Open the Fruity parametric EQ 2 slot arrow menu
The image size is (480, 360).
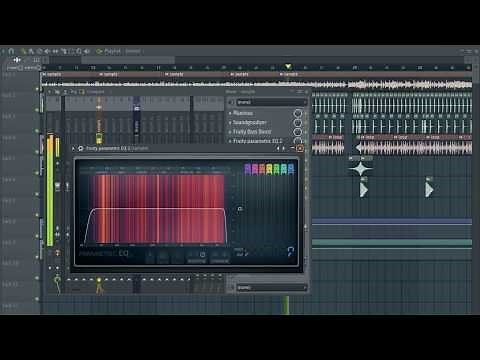click(230, 141)
